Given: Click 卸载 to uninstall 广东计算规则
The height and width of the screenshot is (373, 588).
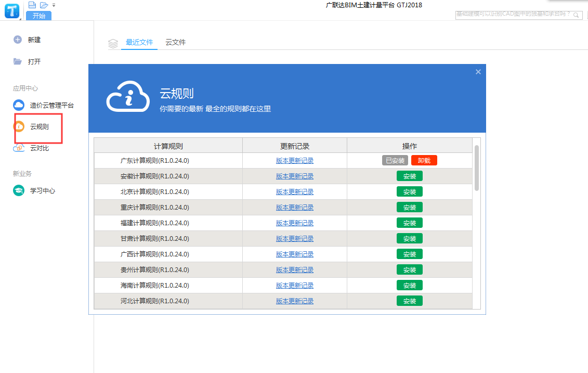Looking at the screenshot, I should point(424,160).
